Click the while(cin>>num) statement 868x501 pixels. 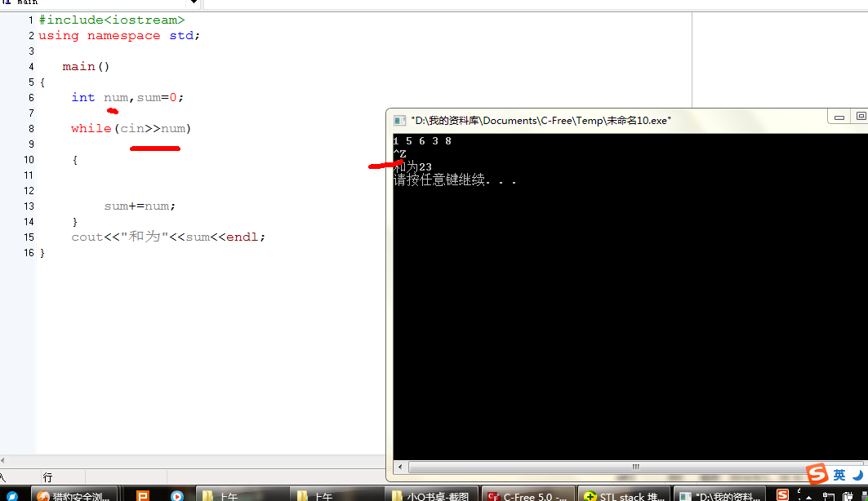click(131, 128)
